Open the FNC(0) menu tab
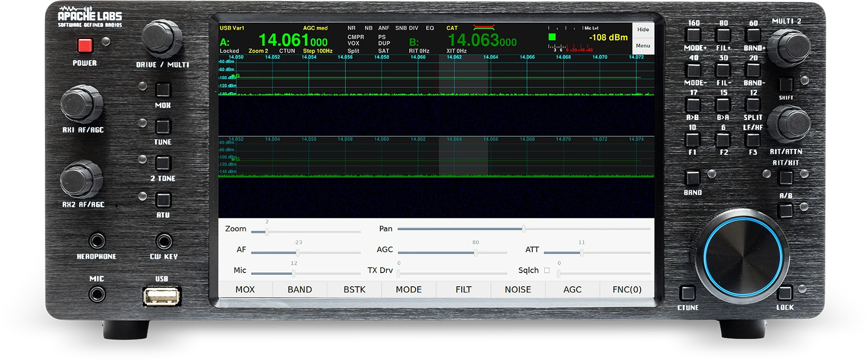 click(x=627, y=289)
